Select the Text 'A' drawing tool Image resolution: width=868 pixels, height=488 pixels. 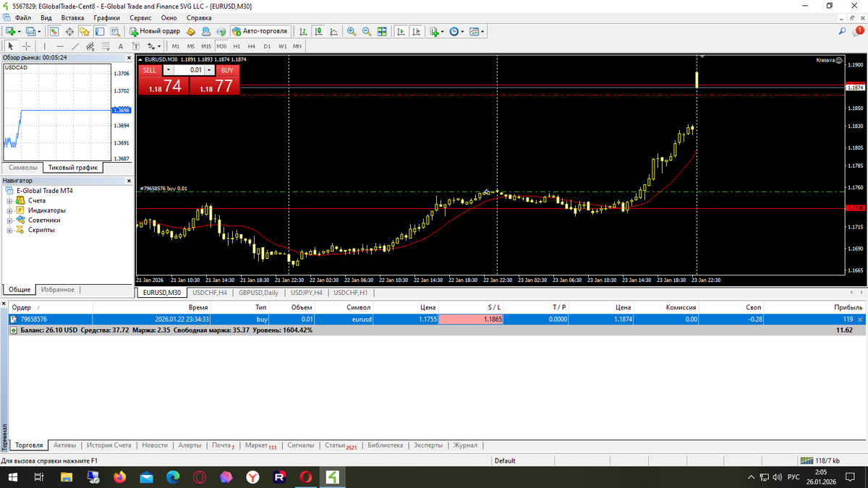click(121, 46)
